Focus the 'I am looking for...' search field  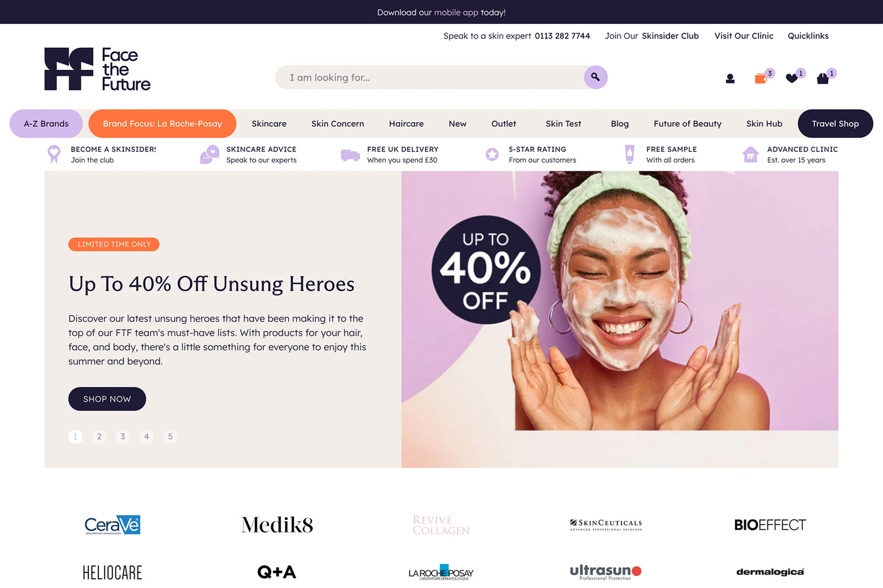[430, 78]
